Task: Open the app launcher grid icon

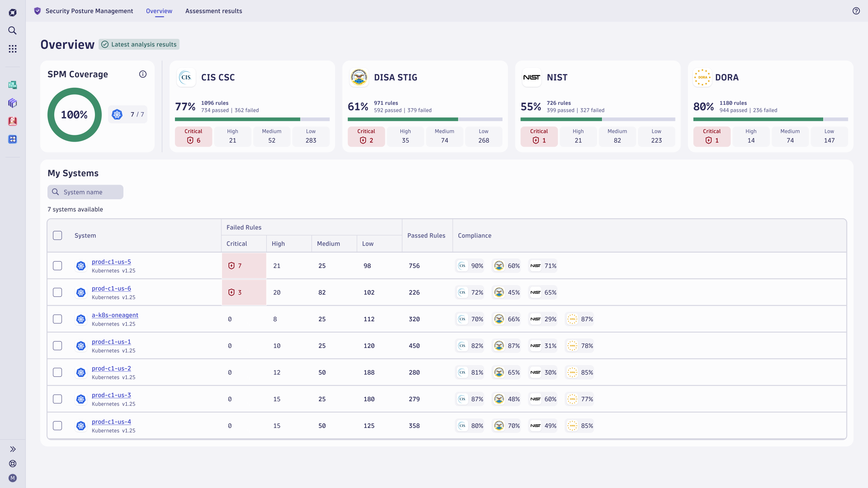Action: coord(13,48)
